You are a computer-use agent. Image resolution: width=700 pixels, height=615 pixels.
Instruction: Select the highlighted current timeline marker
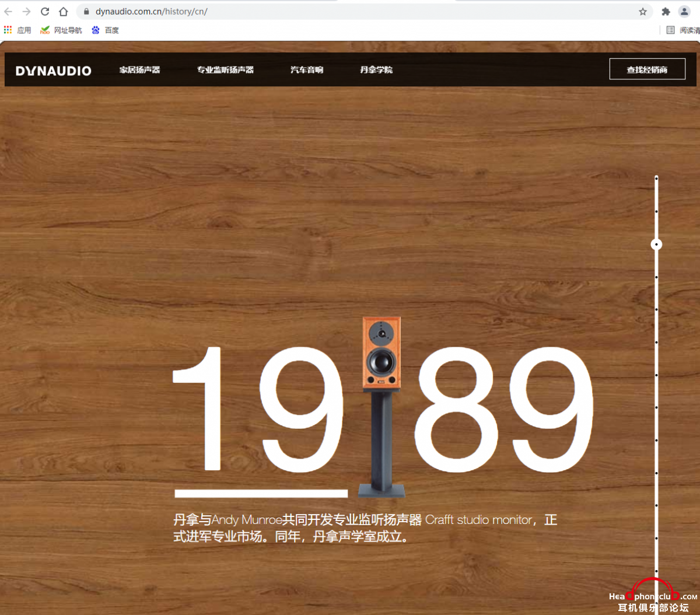(x=656, y=244)
